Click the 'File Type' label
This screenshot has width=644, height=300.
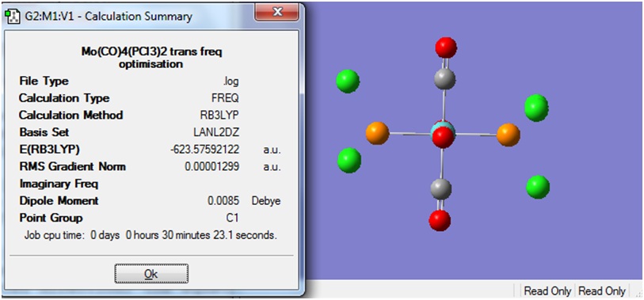coord(44,81)
